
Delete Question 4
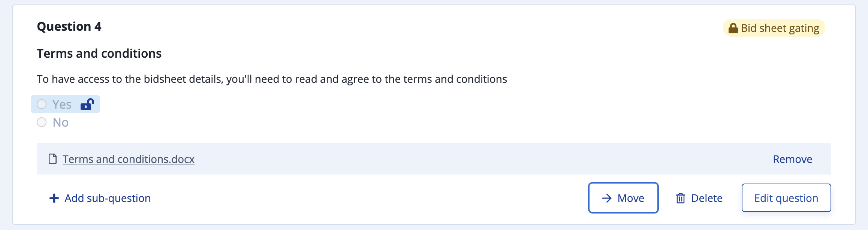(699, 198)
